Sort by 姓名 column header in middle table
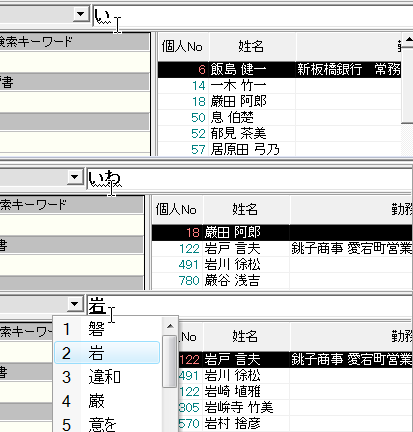413x432 pixels. coord(246,210)
